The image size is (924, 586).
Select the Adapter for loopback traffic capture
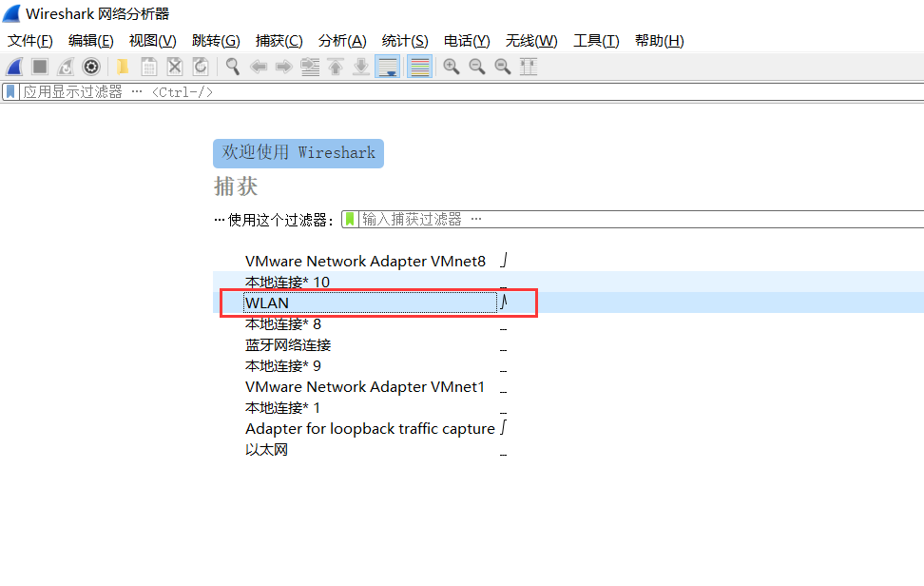371,428
